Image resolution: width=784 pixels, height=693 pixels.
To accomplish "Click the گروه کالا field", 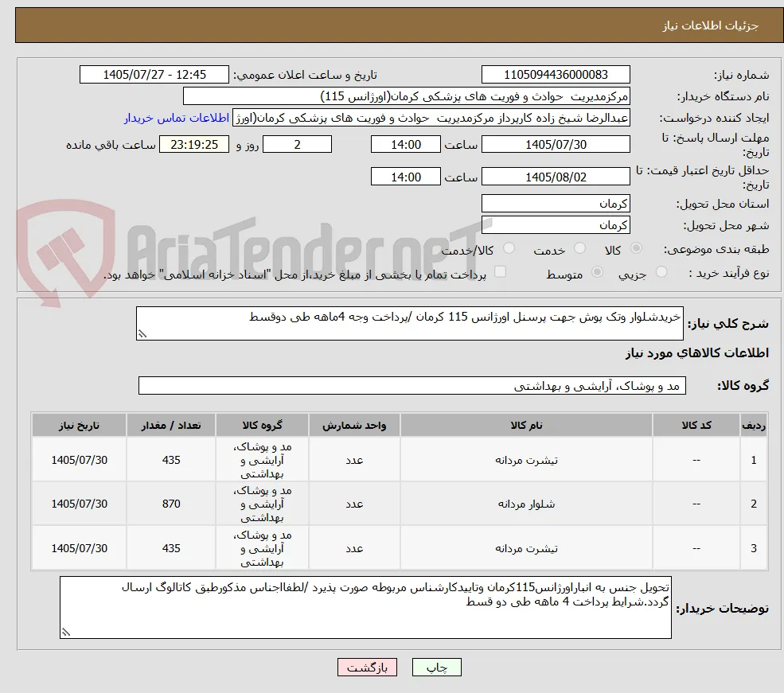I will click(x=412, y=386).
